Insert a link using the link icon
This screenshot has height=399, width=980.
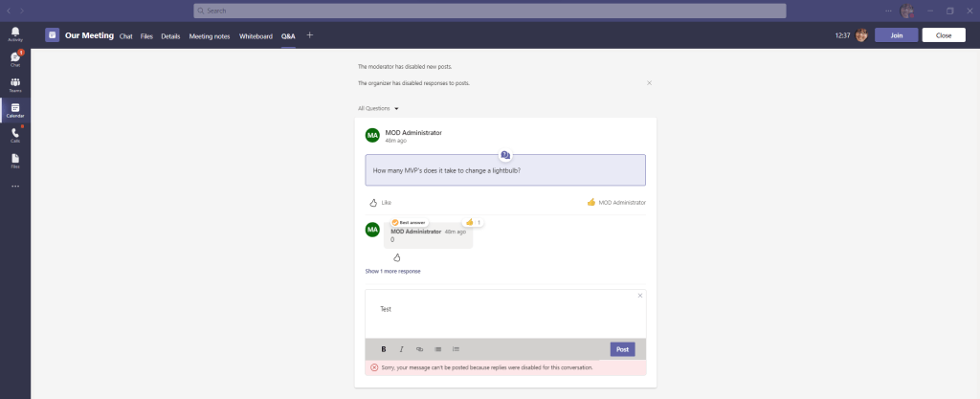coord(419,349)
